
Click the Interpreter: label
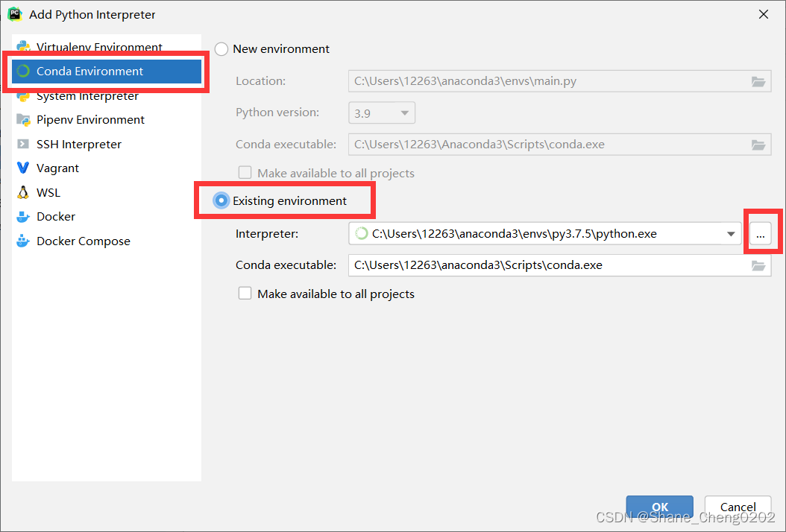[267, 234]
